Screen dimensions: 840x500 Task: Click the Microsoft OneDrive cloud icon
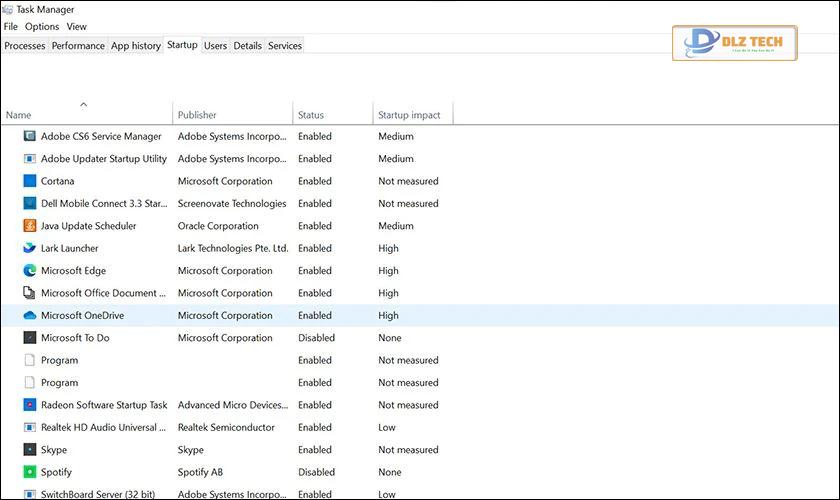pos(29,316)
